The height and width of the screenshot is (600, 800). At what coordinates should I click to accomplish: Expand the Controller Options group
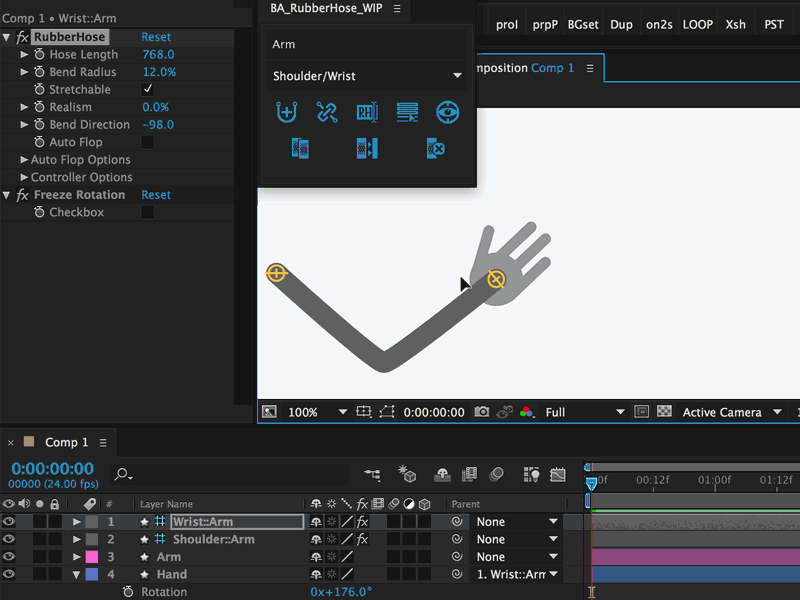click(23, 177)
